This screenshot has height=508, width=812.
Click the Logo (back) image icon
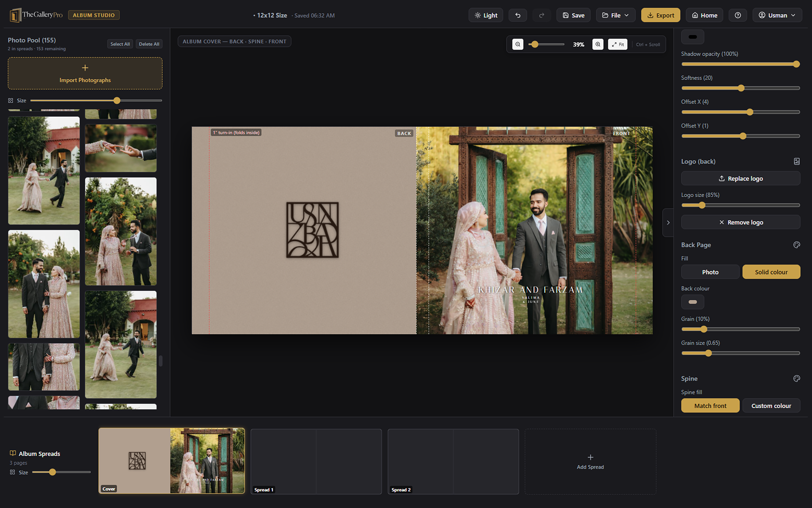coord(796,161)
